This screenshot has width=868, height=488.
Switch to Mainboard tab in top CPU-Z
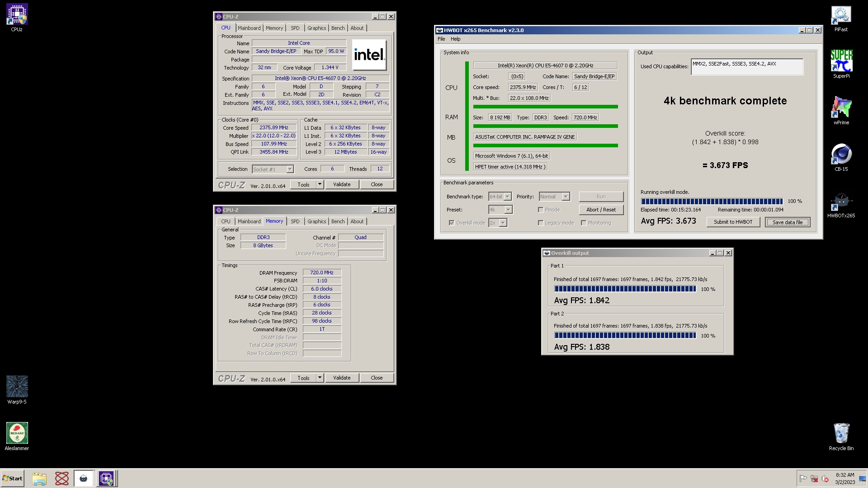(x=249, y=28)
